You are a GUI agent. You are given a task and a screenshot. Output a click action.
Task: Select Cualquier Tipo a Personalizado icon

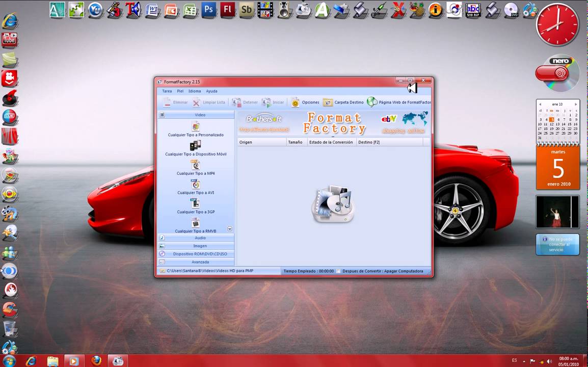(195, 126)
